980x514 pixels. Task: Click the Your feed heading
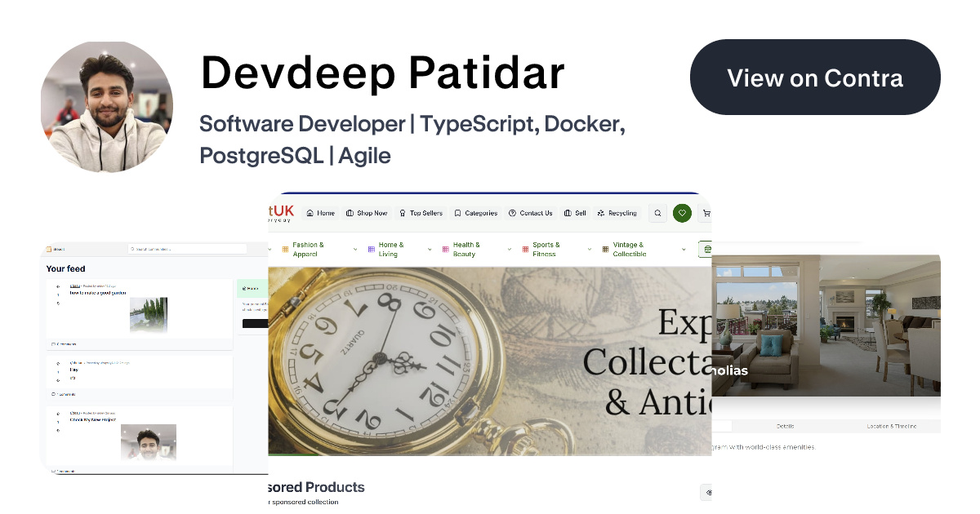click(65, 268)
